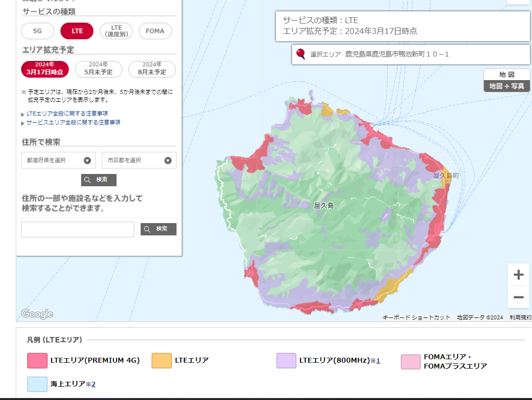The width and height of the screenshot is (532, 400).
Task: Click the purple 800MHz legend swatch
Action: tap(286, 361)
